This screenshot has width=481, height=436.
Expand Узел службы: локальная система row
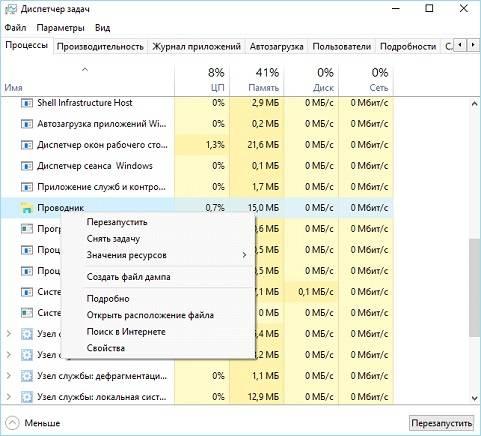tap(9, 397)
